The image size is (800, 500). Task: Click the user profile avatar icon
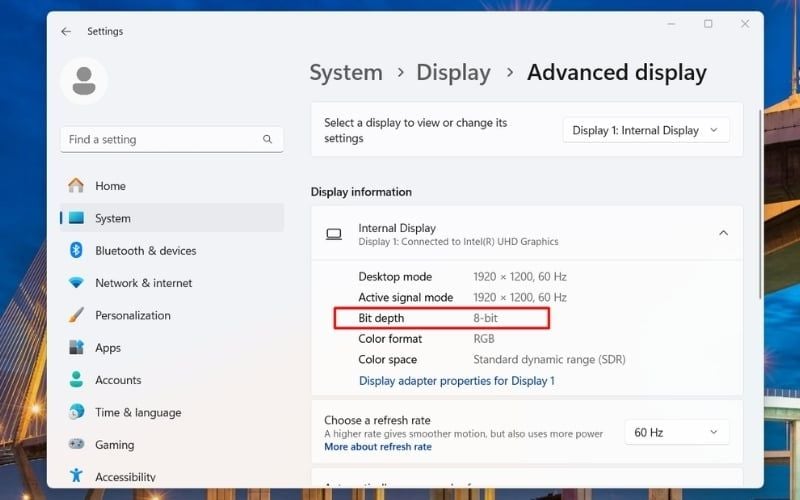pyautogui.click(x=84, y=80)
